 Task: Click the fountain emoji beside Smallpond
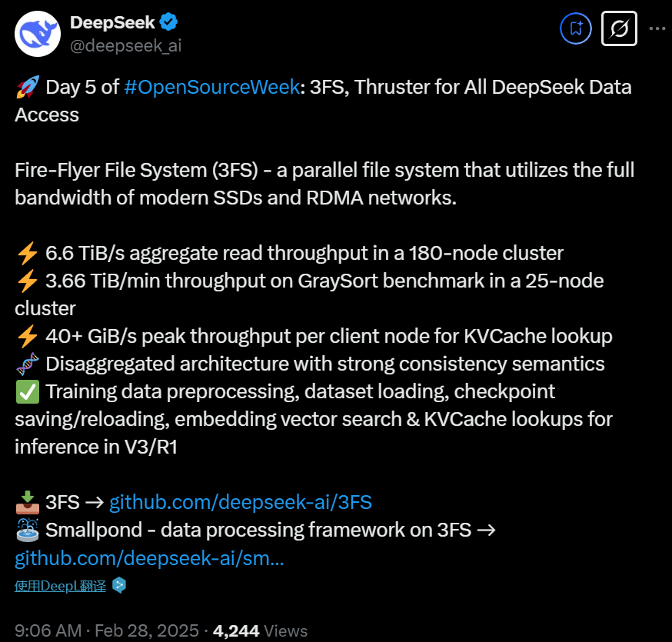26,531
